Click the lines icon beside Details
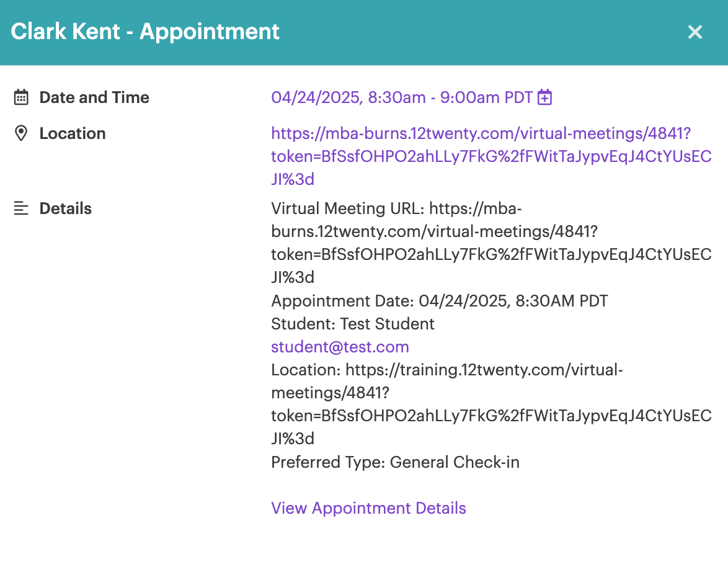Viewport: 728px width, 572px height. pyautogui.click(x=21, y=208)
